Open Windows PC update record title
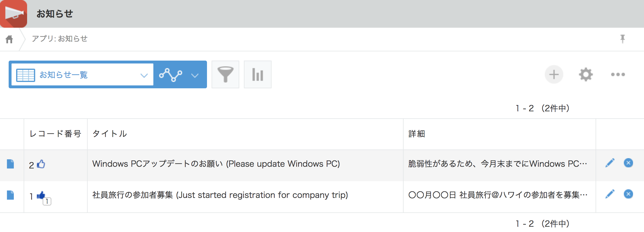 tap(216, 164)
